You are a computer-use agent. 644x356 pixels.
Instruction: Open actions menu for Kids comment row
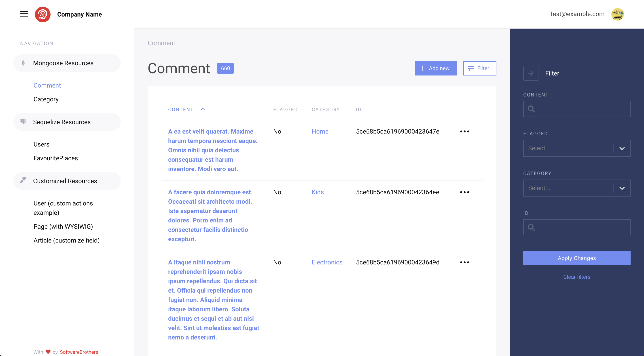(x=464, y=192)
